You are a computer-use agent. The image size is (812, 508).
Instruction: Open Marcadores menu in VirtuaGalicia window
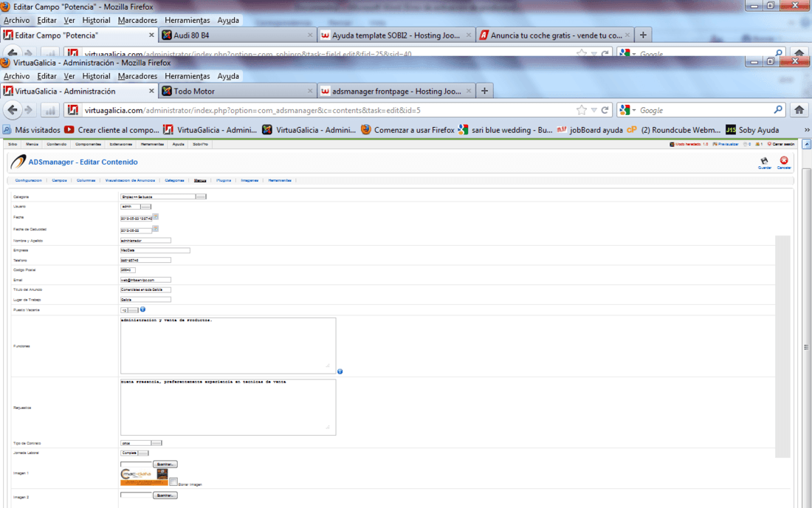pos(137,76)
